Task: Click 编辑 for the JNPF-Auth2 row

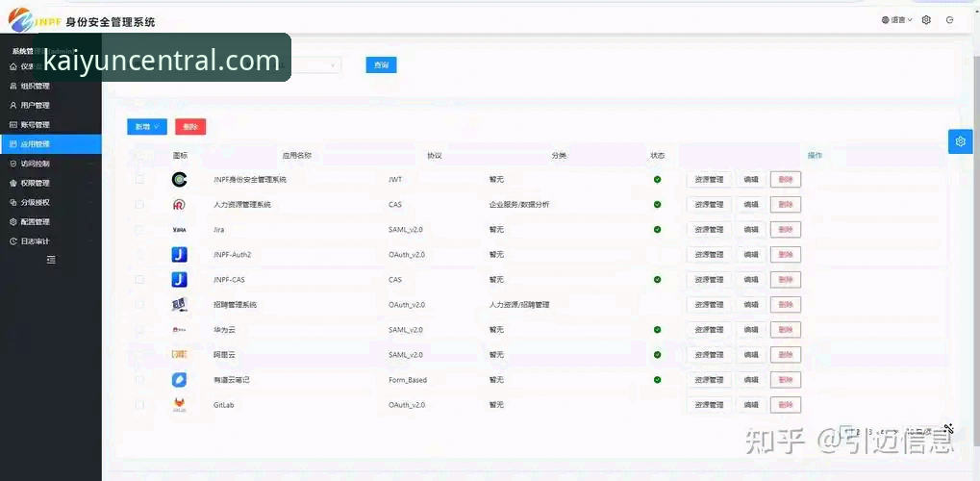Action: [x=750, y=255]
